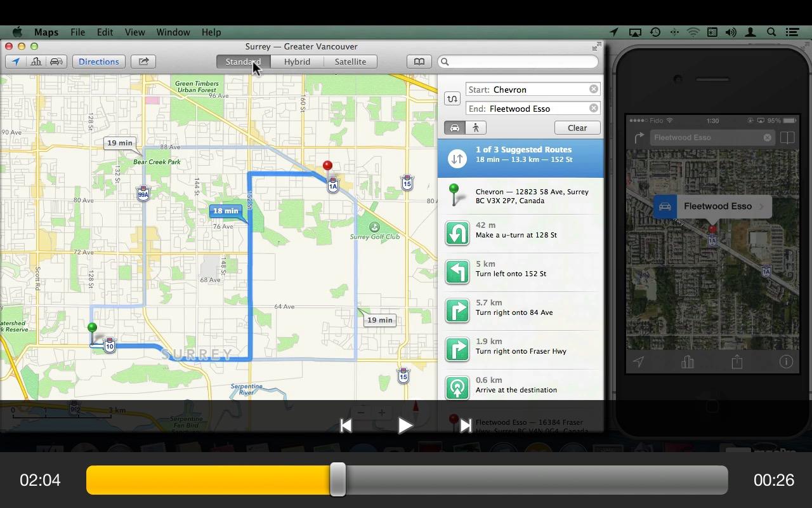
Task: Tap the share icon on iPhone bottom bar
Action: (x=737, y=362)
